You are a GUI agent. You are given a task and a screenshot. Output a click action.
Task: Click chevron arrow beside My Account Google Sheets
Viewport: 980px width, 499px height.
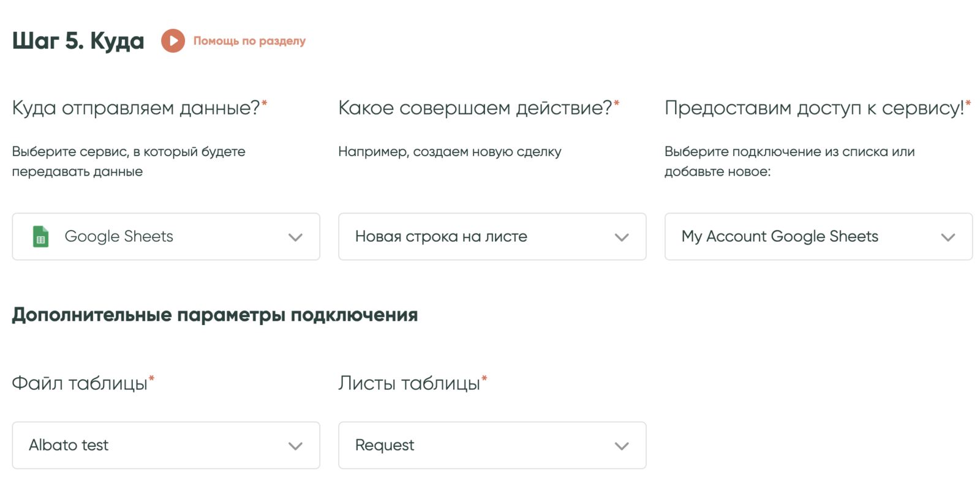948,238
